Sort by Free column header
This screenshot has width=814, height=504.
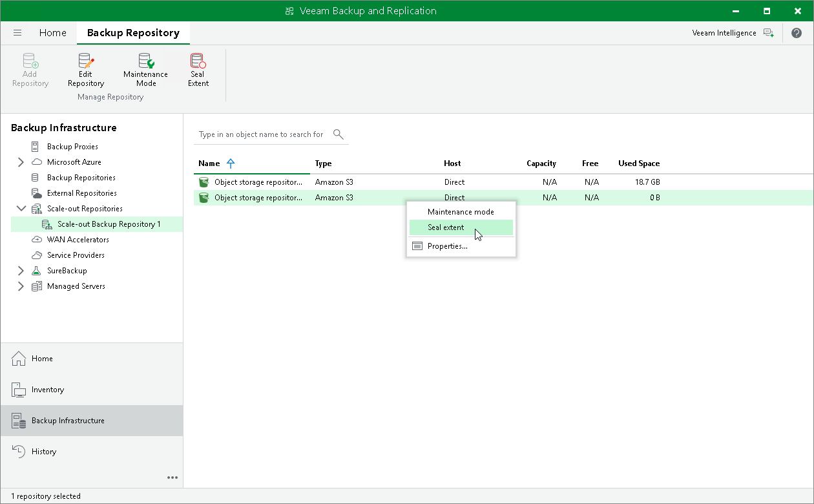pos(590,163)
